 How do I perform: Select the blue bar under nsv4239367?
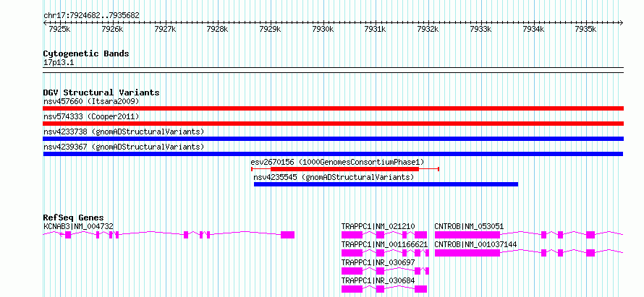click(333, 154)
